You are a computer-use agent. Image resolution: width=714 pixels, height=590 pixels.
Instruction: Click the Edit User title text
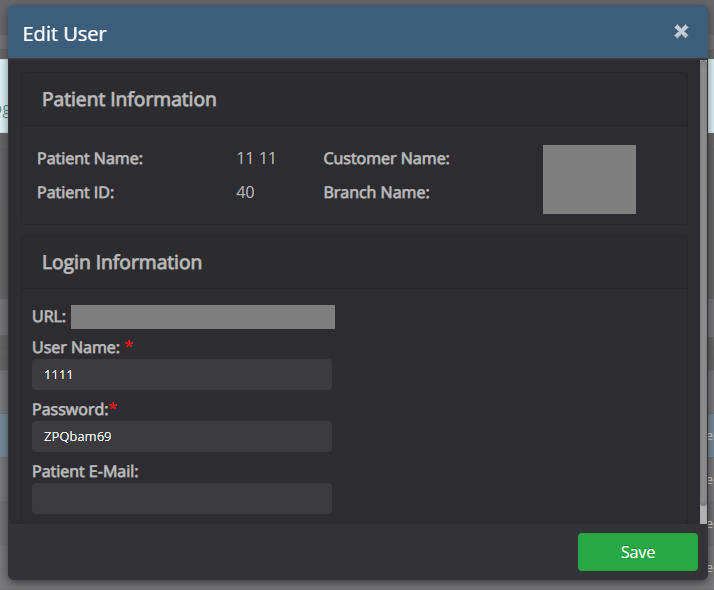[65, 34]
